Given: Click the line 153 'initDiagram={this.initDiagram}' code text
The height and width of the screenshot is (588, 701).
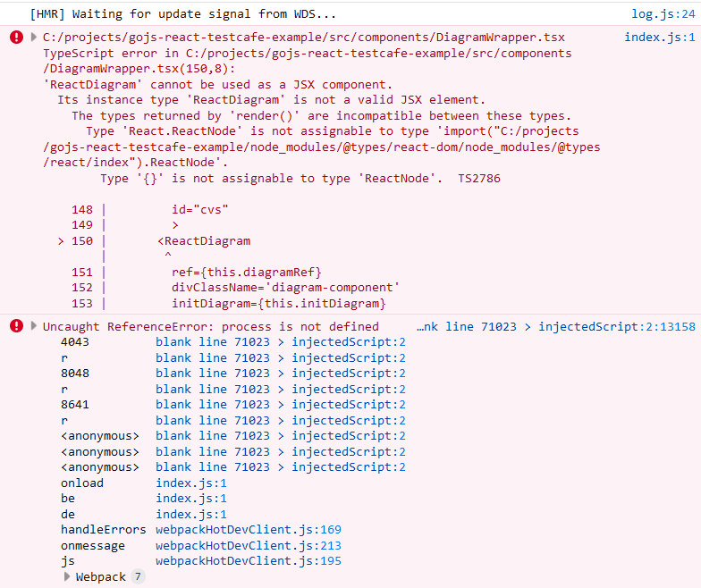Looking at the screenshot, I should click(x=279, y=304).
